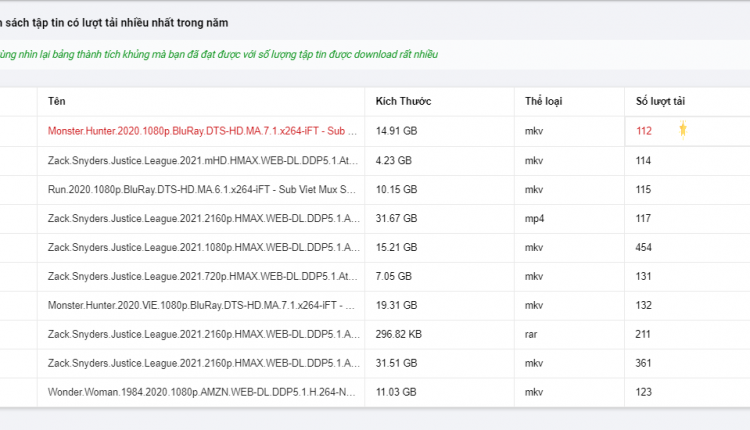
Task: Select the mp4 type cell
Action: tap(534, 219)
